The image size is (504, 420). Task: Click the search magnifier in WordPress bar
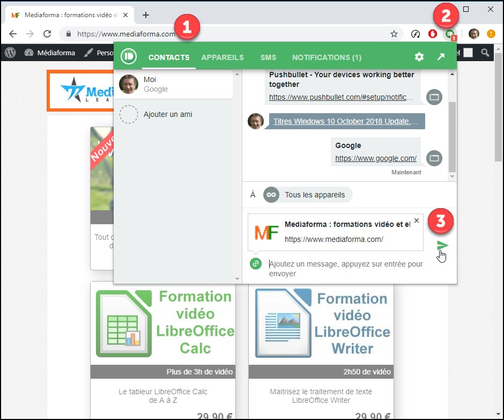pyautogui.click(x=485, y=53)
